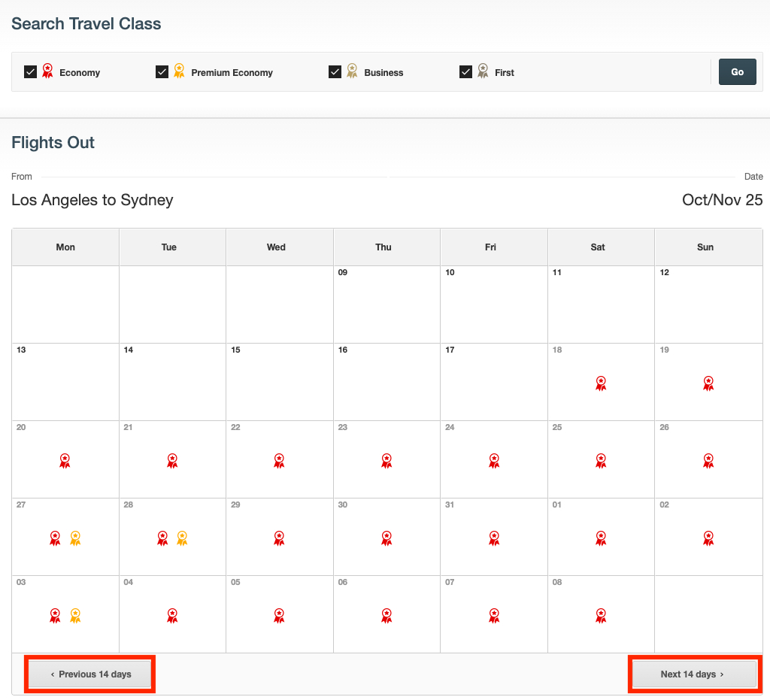Click the Sat column header
This screenshot has width=770, height=700.
pos(601,247)
